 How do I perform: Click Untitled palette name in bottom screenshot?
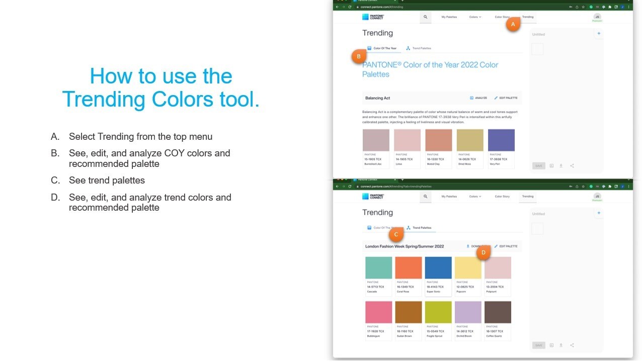(538, 214)
